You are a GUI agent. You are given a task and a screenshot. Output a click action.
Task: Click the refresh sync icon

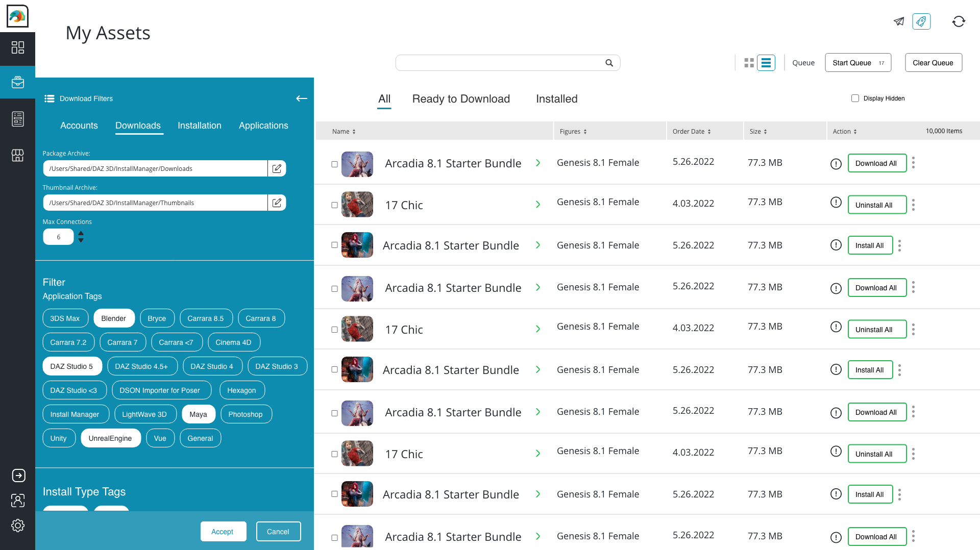tap(959, 21)
